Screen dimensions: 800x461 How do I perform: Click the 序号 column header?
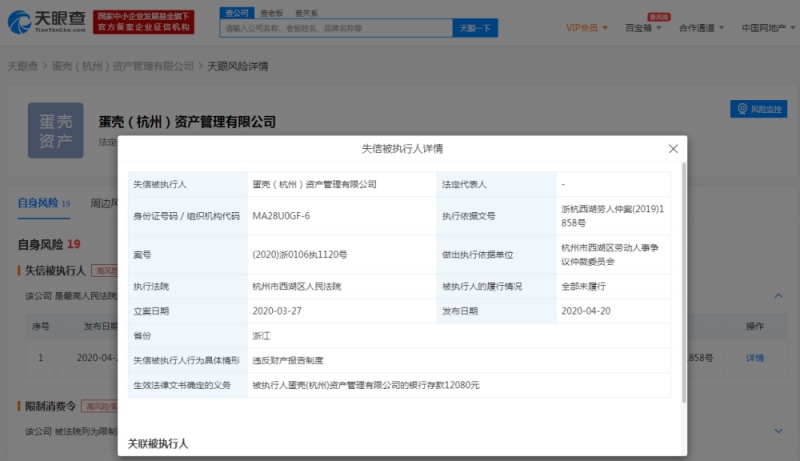41,326
